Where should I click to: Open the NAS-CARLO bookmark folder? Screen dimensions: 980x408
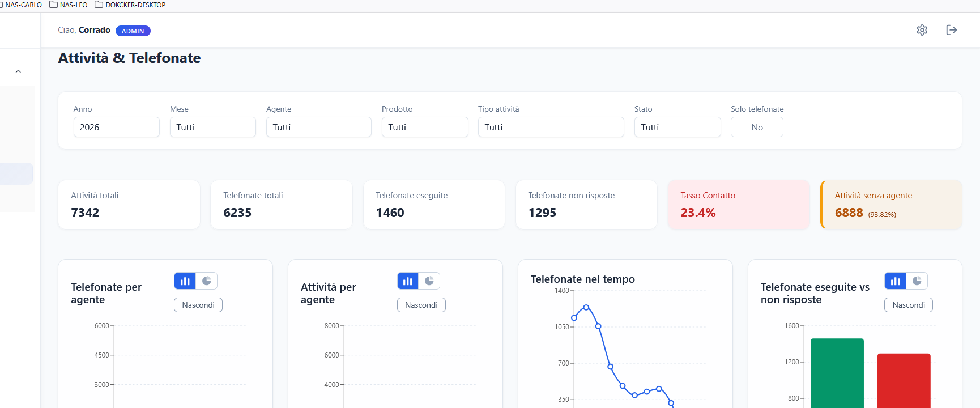pos(21,5)
